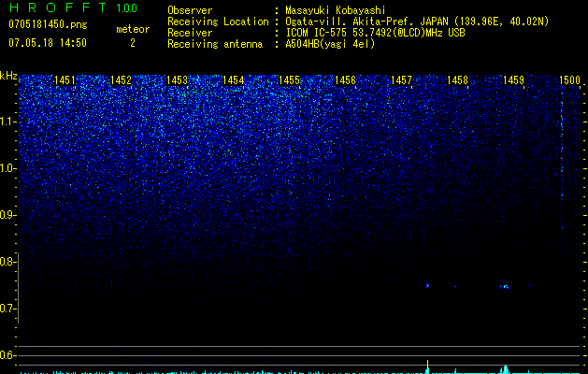Select time marker 1458 on the axis
The image size is (588, 374).
click(x=457, y=80)
